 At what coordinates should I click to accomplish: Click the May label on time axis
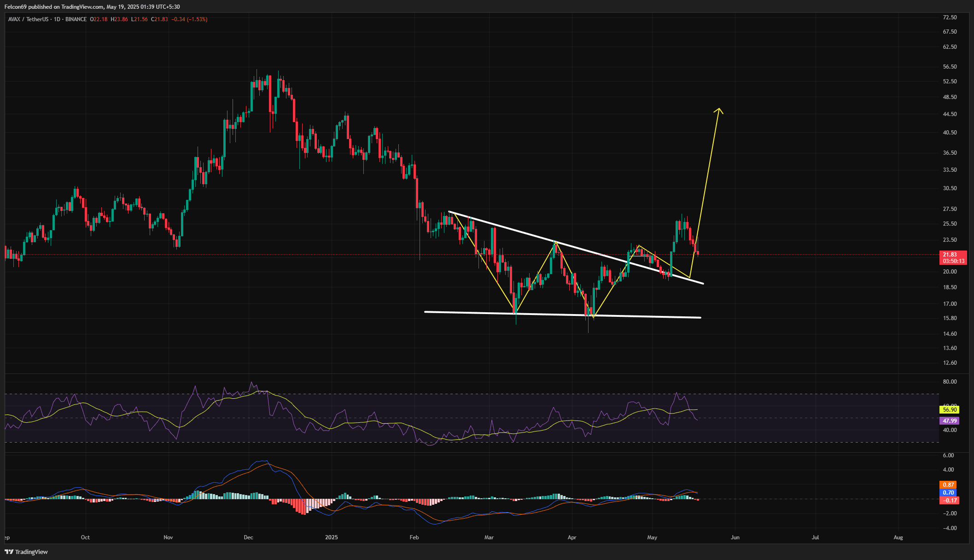click(652, 537)
